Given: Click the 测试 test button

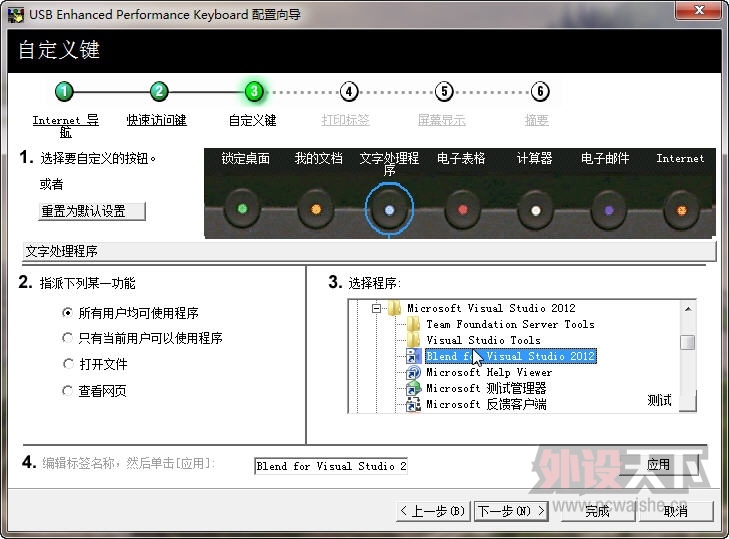Looking at the screenshot, I should point(659,400).
